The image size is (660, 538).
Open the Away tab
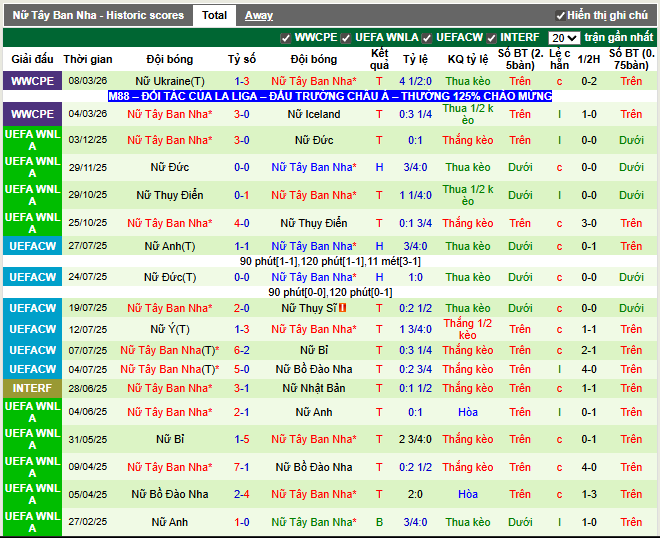pyautogui.click(x=259, y=15)
